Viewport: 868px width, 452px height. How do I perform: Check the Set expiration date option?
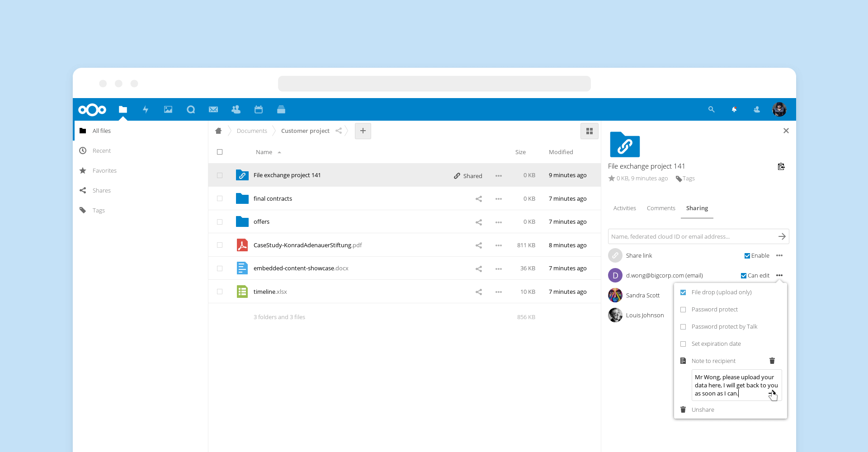click(683, 344)
